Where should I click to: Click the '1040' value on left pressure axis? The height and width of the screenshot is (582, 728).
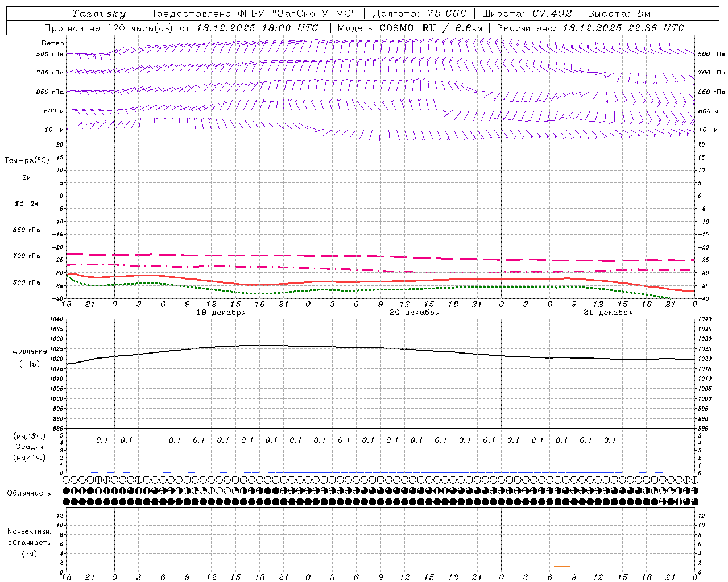point(56,319)
